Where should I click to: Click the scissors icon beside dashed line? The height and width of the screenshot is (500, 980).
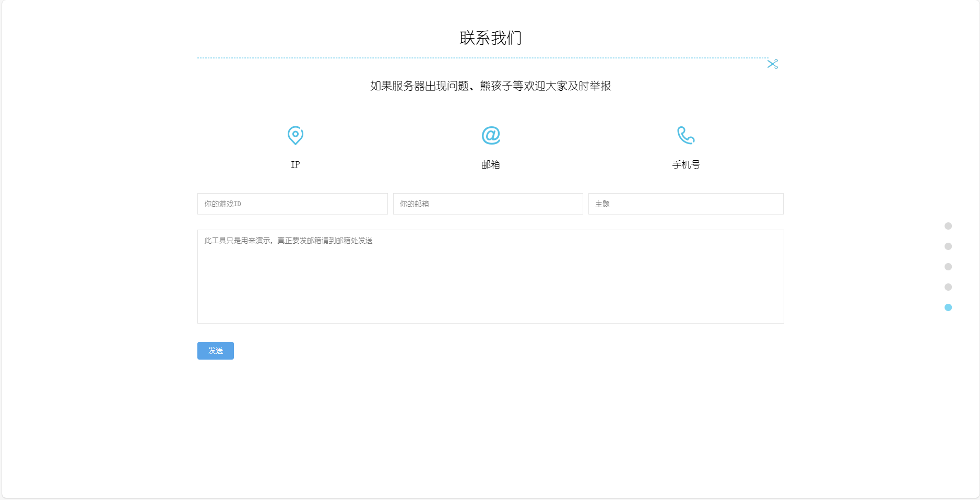click(772, 64)
